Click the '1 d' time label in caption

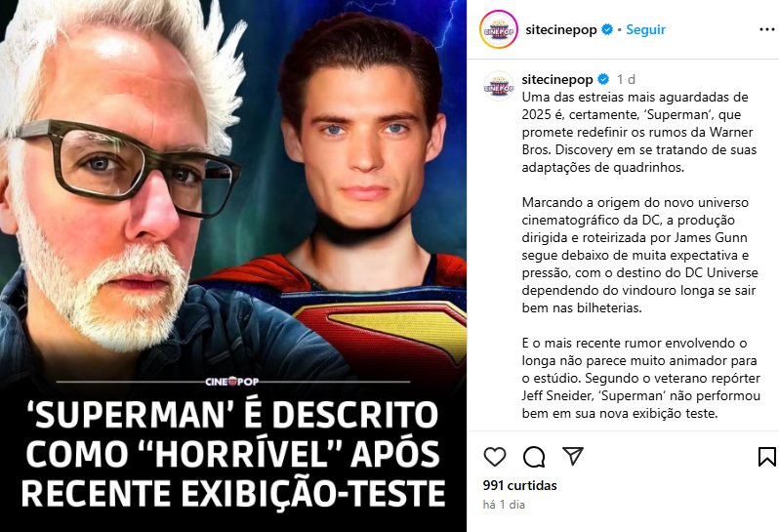[626, 79]
